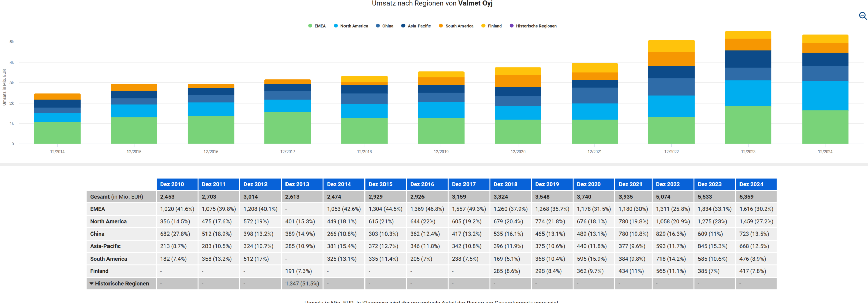Screen dimensions: 868x303
Task: Click the Finland legend yellow dot
Action: [x=484, y=26]
